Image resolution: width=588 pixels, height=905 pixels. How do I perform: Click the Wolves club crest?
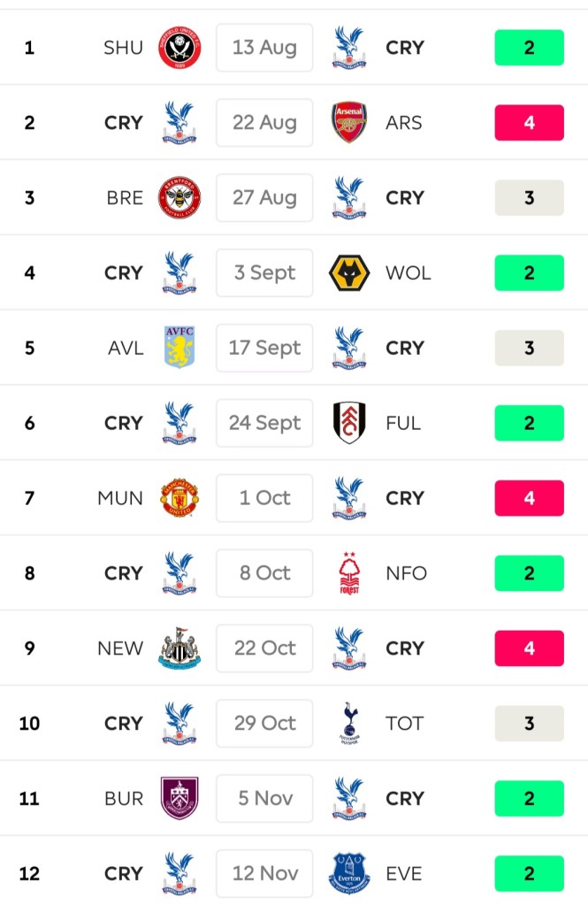click(349, 273)
